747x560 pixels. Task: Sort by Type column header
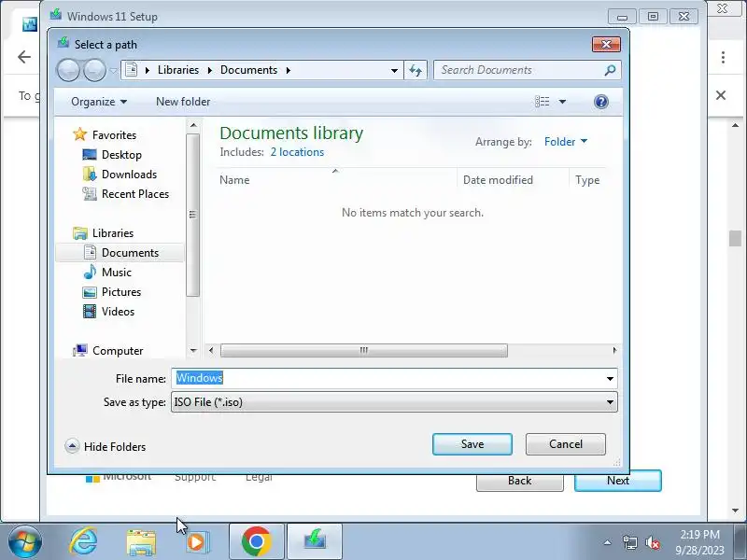tap(588, 180)
